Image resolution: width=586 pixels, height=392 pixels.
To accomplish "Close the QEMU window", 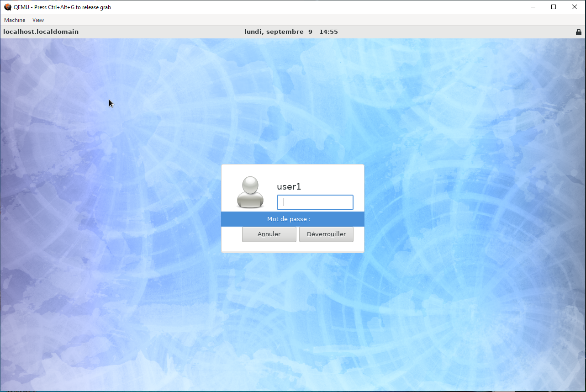I will click(x=575, y=7).
